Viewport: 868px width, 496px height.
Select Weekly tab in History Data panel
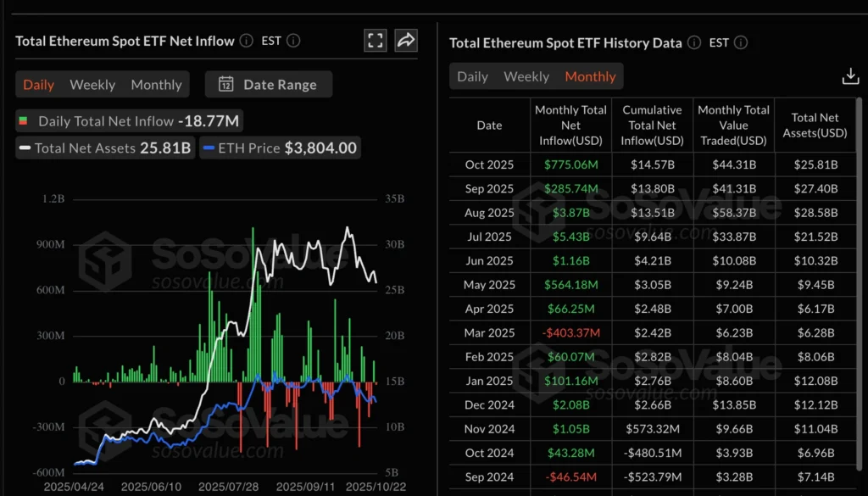526,75
